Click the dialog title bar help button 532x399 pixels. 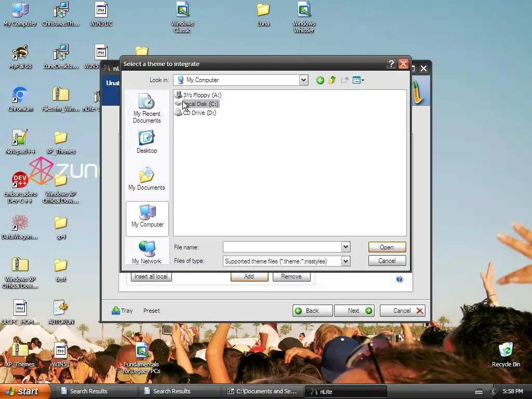tap(391, 64)
